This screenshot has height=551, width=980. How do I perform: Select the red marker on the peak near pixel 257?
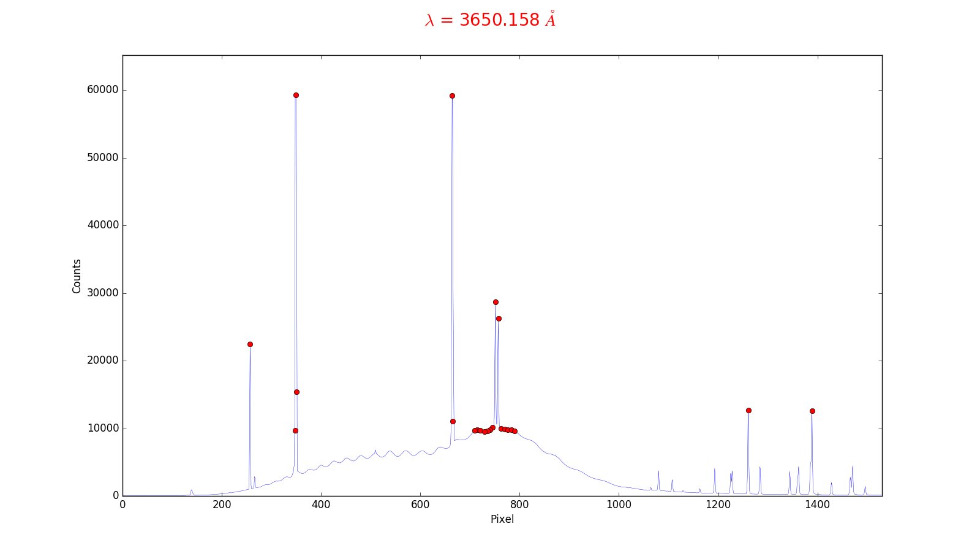250,344
